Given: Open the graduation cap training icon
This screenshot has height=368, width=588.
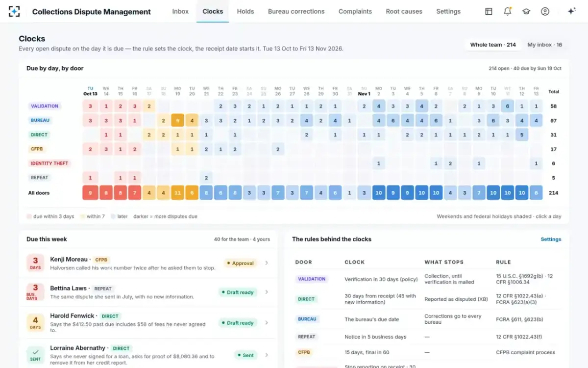Looking at the screenshot, I should (526, 11).
